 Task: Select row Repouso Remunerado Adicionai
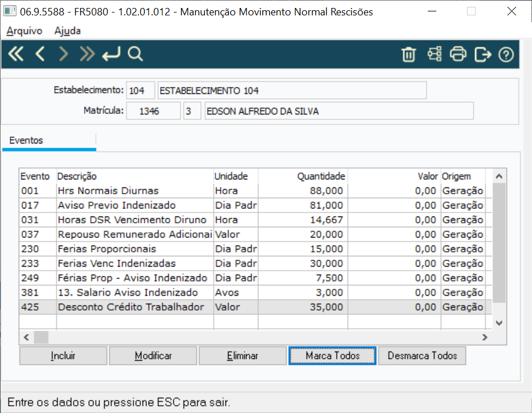pyautogui.click(x=256, y=235)
